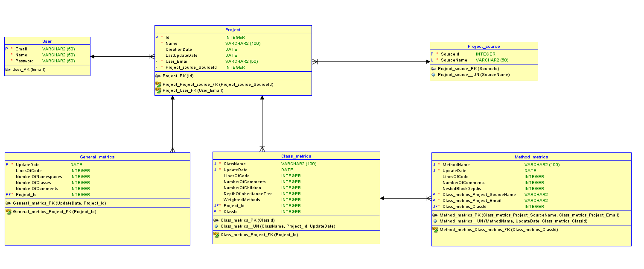Click the Class_metrics_PK key icon
Screen dimensions: 644x269
216,220
